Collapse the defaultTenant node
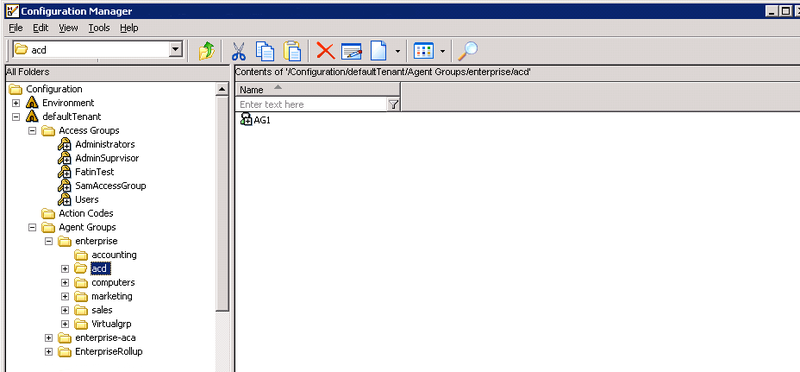Screen dimensions: 800x372 [16, 116]
